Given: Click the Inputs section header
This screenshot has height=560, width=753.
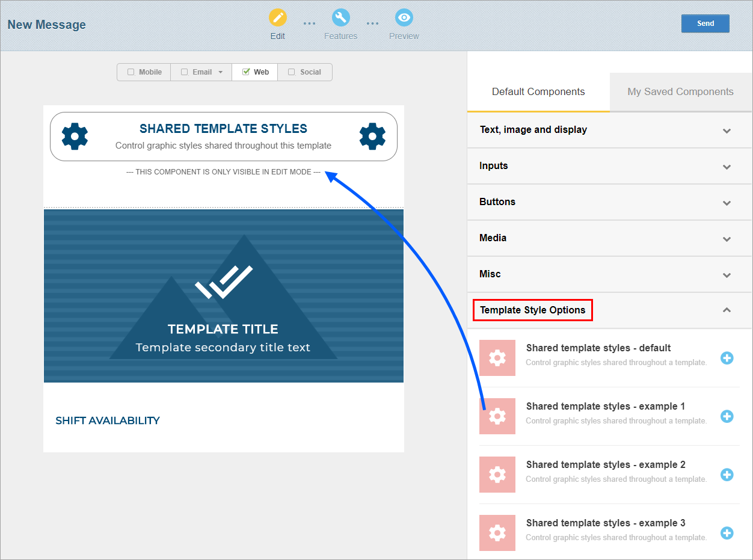Looking at the screenshot, I should pyautogui.click(x=609, y=166).
